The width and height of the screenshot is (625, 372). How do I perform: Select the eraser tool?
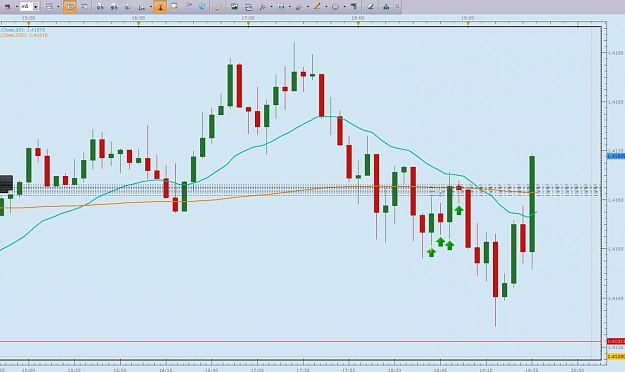pyautogui.click(x=370, y=7)
